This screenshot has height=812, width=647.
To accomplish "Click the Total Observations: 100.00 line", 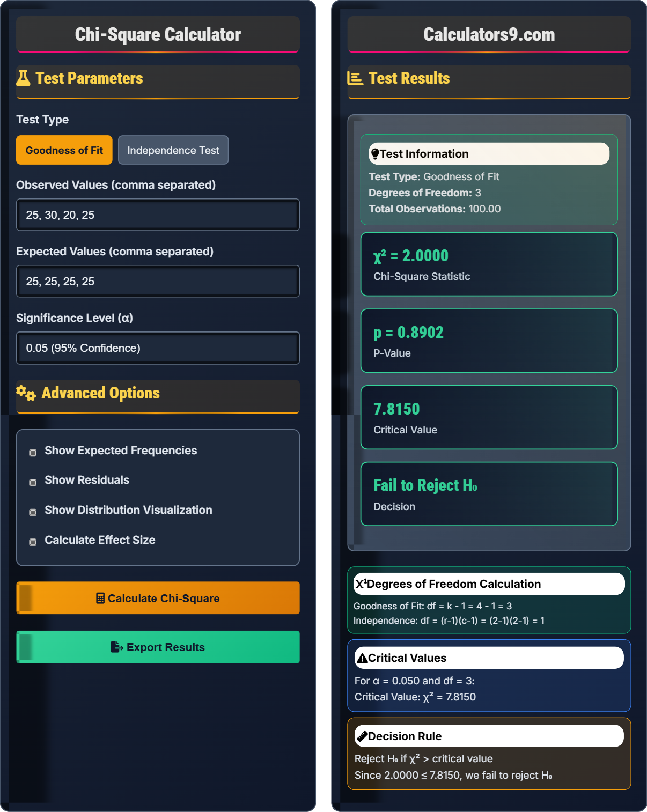I will pyautogui.click(x=435, y=209).
